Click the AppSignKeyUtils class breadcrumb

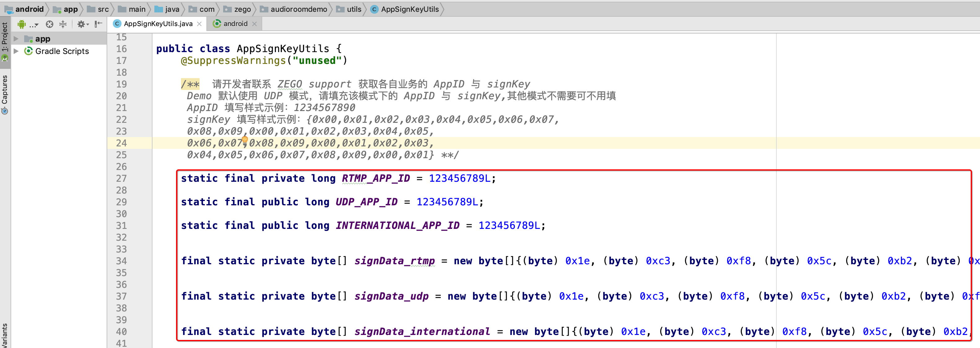coord(405,9)
